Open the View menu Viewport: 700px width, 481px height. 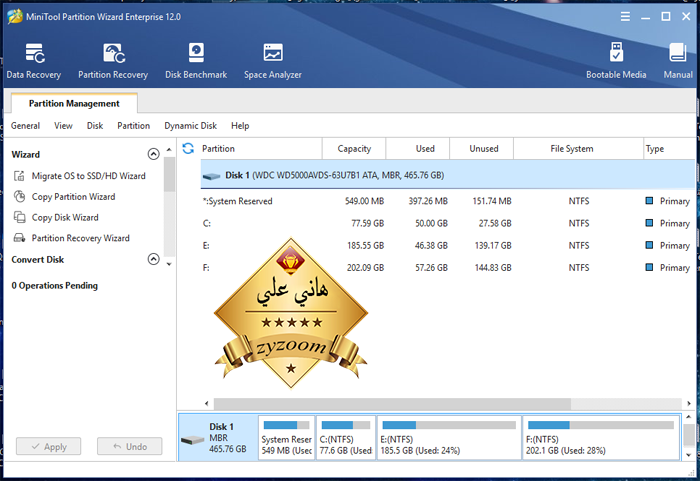[x=63, y=126]
